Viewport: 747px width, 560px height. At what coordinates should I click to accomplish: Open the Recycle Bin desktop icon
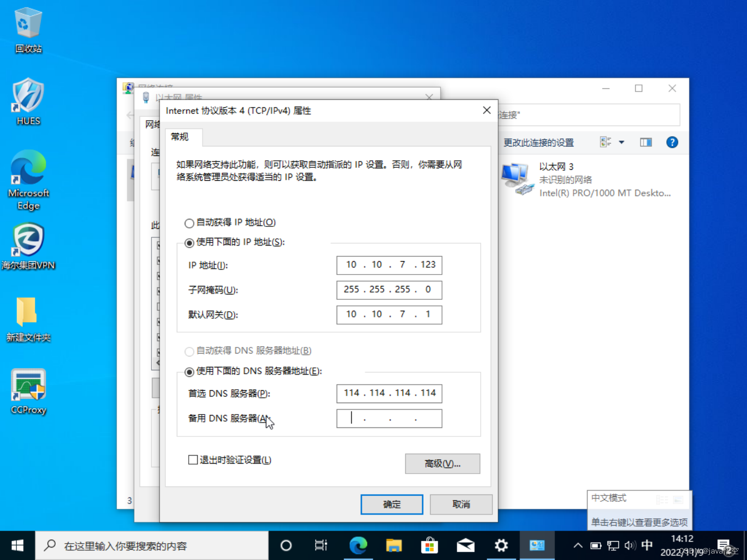(x=28, y=31)
